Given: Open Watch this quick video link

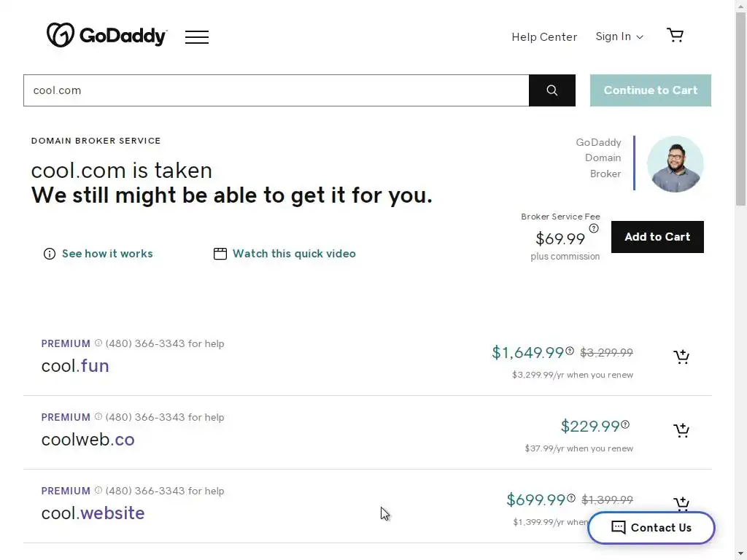Looking at the screenshot, I should coord(294,254).
